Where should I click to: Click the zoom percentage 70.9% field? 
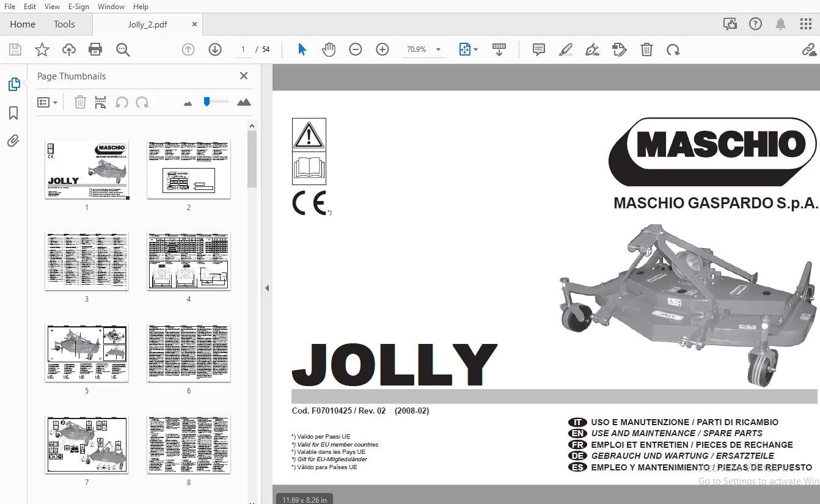(417, 49)
